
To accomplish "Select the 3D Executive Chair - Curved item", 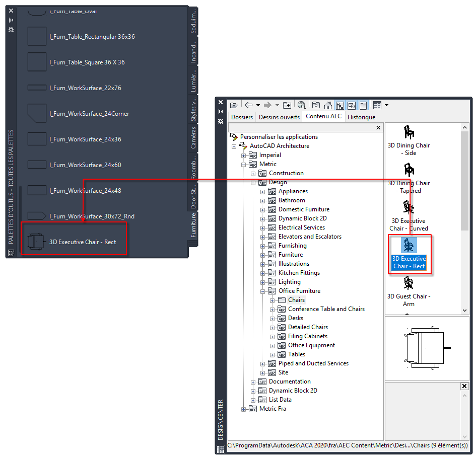I will (x=409, y=216).
